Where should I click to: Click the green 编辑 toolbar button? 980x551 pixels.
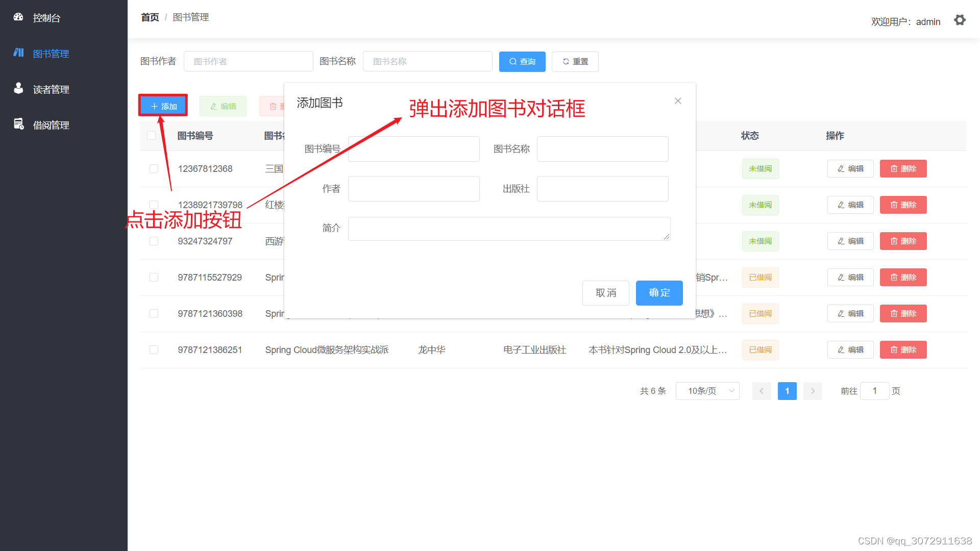click(223, 106)
